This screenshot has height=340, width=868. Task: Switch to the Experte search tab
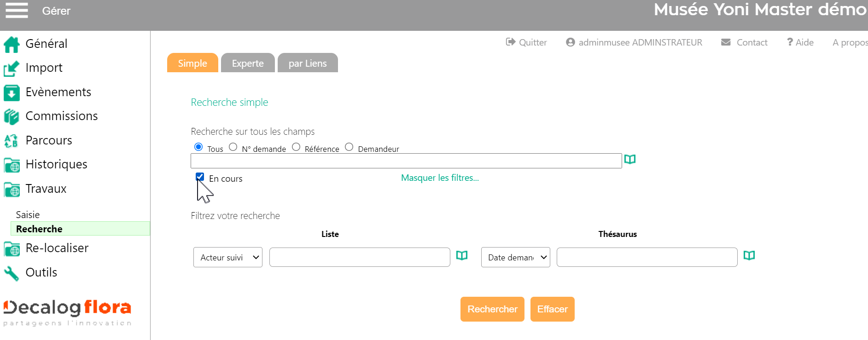(248, 63)
